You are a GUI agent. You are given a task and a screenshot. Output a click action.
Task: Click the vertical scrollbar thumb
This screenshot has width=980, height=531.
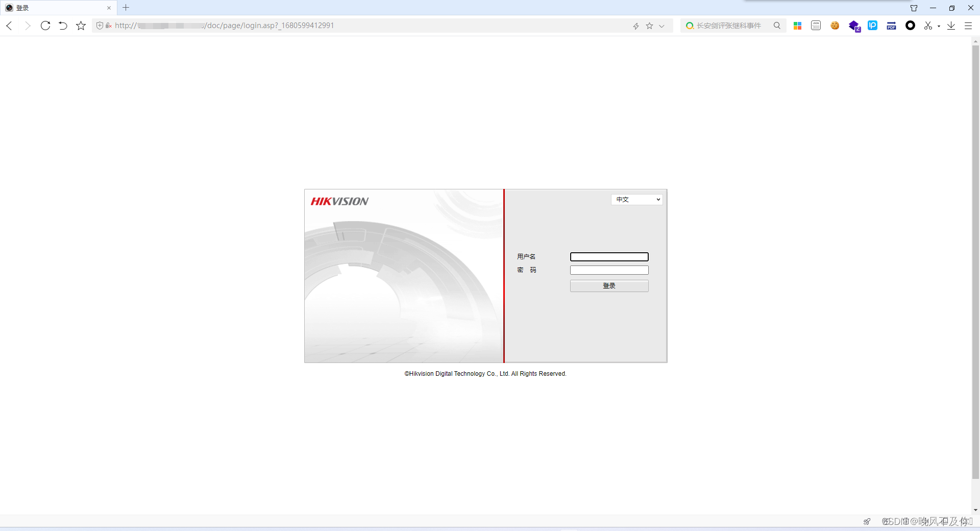[x=975, y=262]
